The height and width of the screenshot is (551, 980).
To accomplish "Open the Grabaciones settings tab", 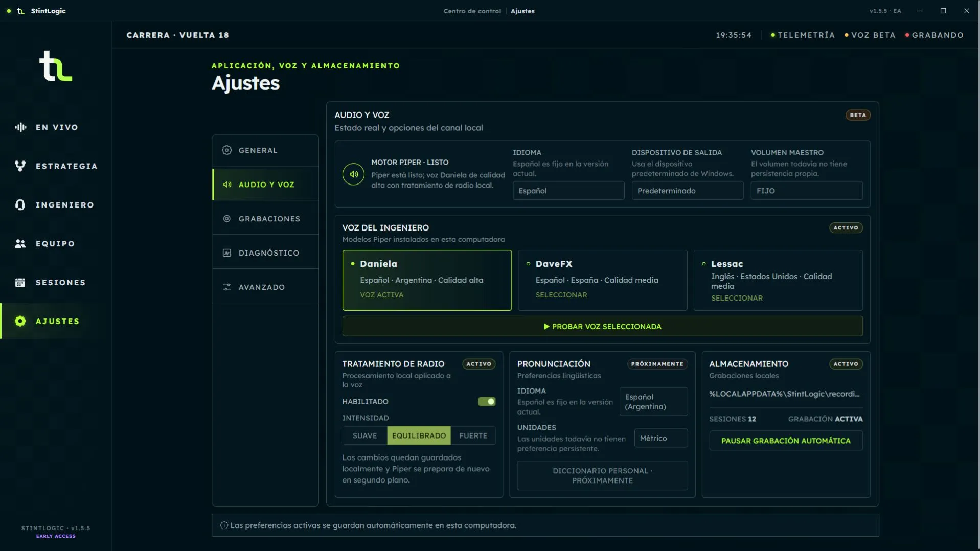I will (265, 219).
